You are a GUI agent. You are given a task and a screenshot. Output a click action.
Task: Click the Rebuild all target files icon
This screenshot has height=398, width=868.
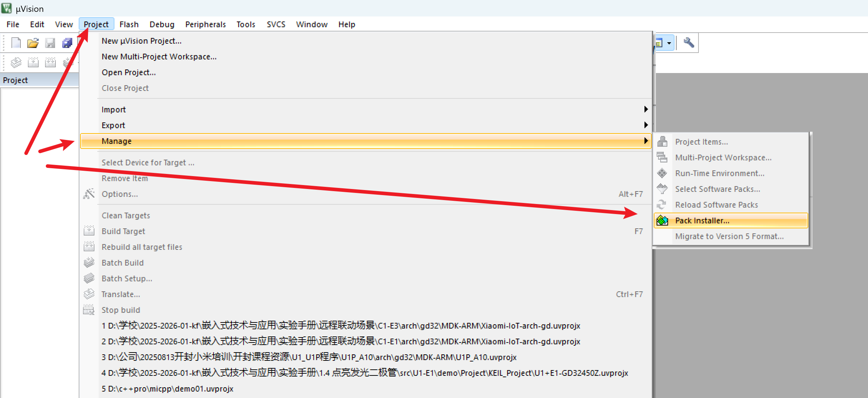[x=89, y=247]
